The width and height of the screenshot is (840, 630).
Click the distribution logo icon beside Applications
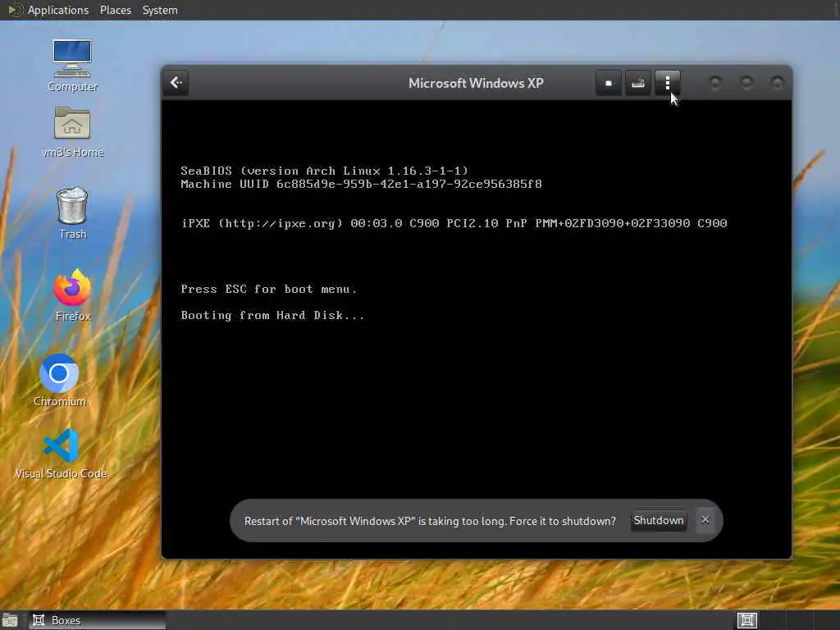pyautogui.click(x=15, y=10)
